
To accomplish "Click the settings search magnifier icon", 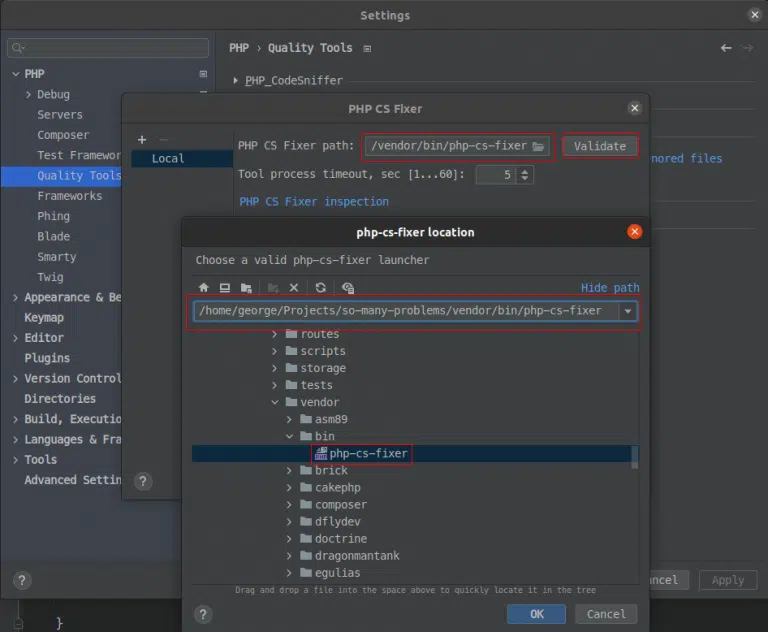I will tap(18, 48).
